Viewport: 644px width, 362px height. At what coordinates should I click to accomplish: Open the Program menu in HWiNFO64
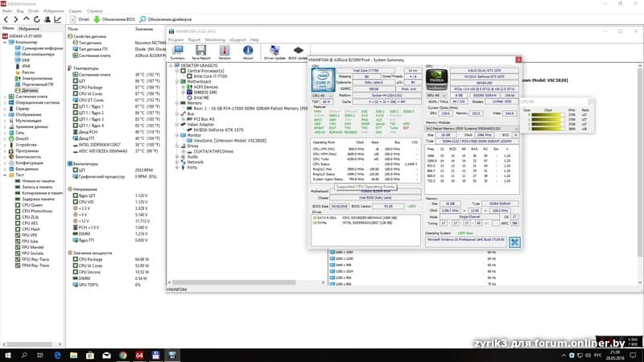pos(175,39)
